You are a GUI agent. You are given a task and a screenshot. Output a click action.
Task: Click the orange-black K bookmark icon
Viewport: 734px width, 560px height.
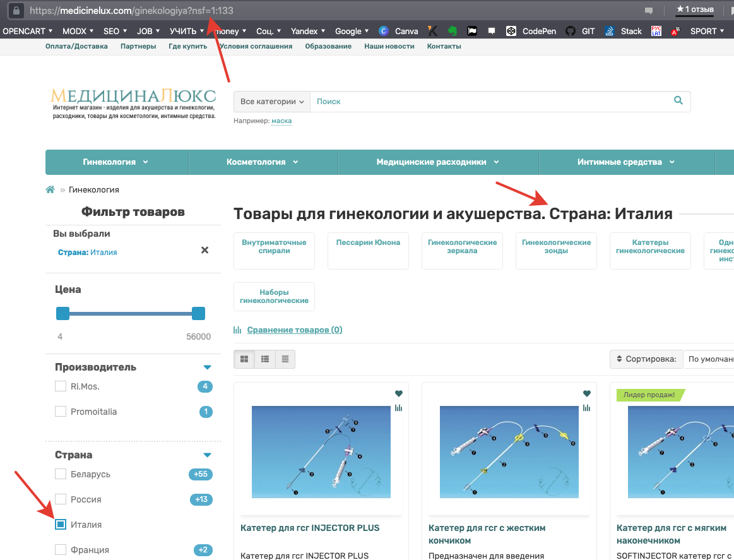pyautogui.click(x=433, y=31)
